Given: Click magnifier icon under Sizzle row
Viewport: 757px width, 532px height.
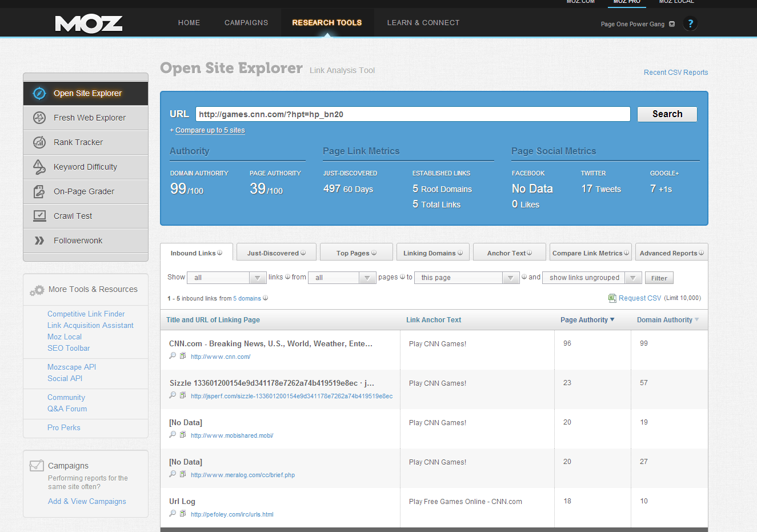Looking at the screenshot, I should (x=173, y=395).
